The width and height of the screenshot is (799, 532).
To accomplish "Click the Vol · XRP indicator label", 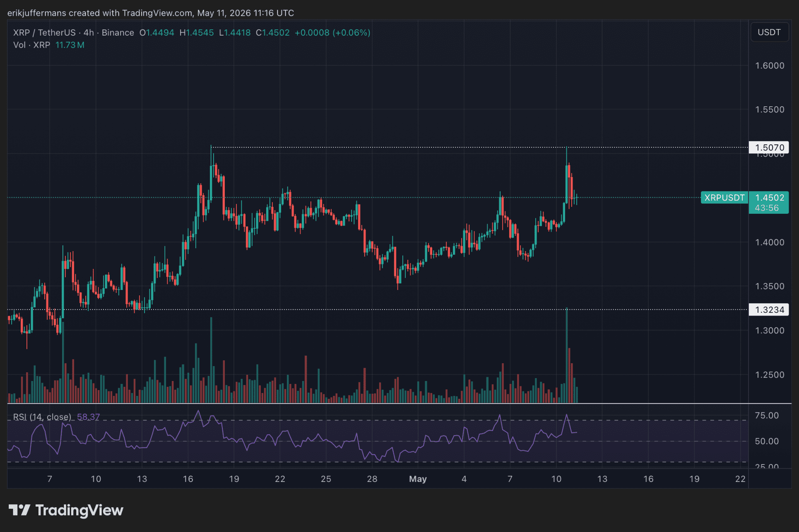I will (31, 45).
